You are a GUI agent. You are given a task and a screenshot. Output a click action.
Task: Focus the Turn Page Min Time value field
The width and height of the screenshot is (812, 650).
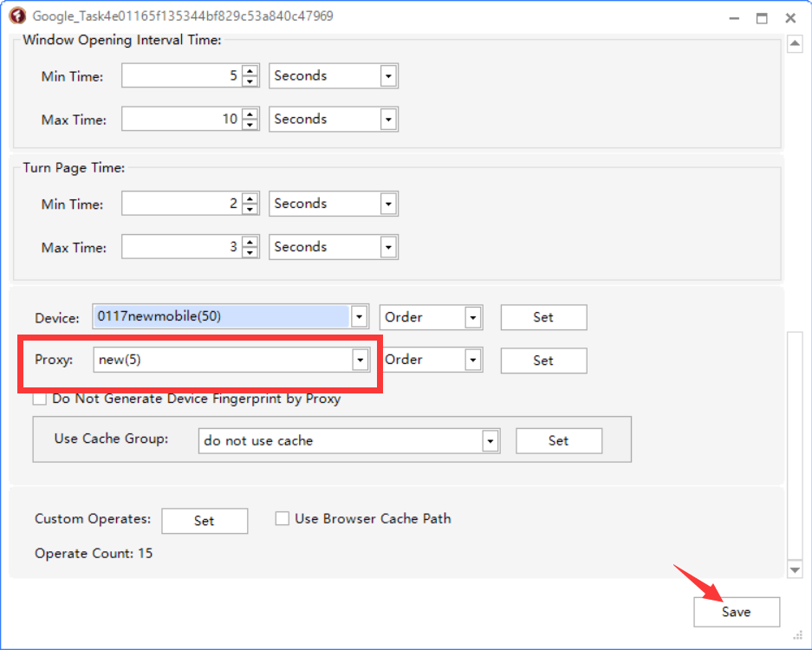(x=182, y=204)
